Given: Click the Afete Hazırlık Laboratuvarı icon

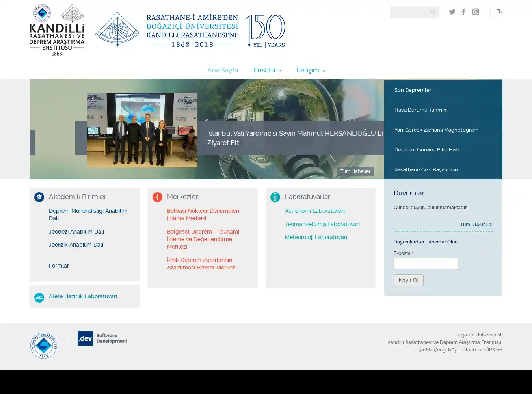Looking at the screenshot, I should coord(39,297).
